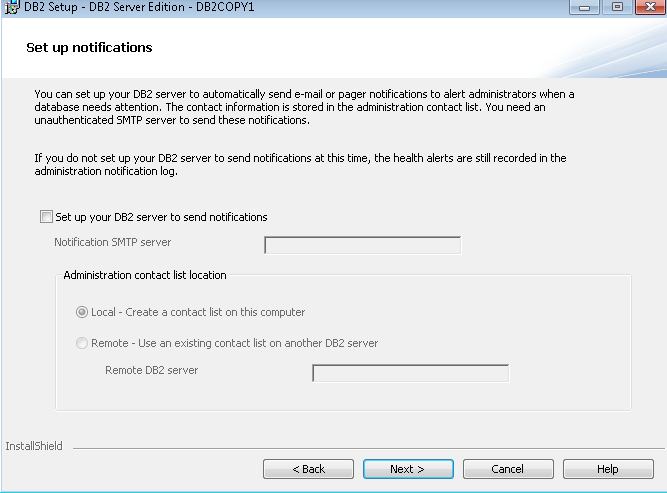This screenshot has height=493, width=667.
Task: Click the InstallShield text
Action: [x=34, y=446]
